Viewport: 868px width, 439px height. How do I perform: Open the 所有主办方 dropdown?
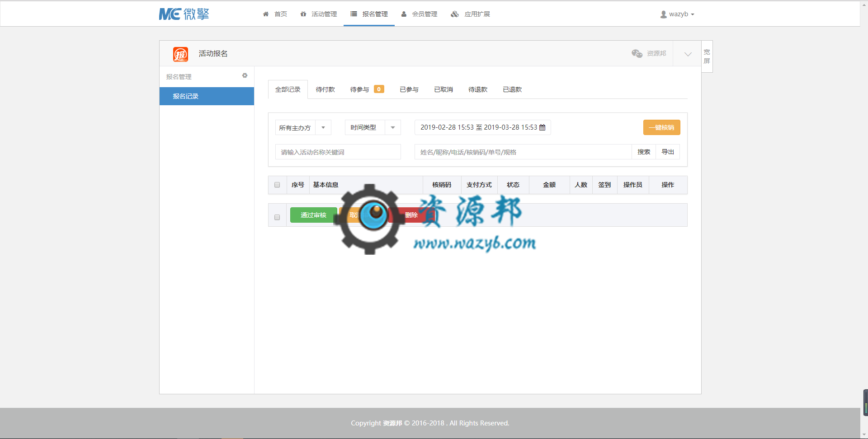[303, 128]
